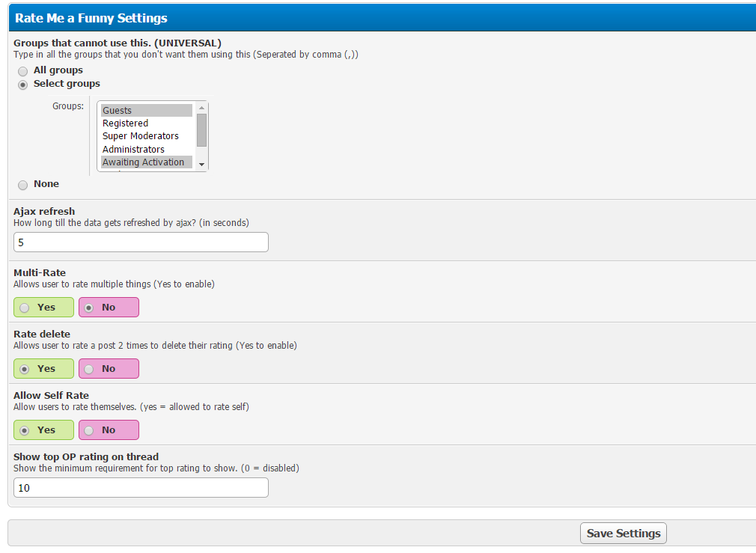Select the All groups radio button

23,71
